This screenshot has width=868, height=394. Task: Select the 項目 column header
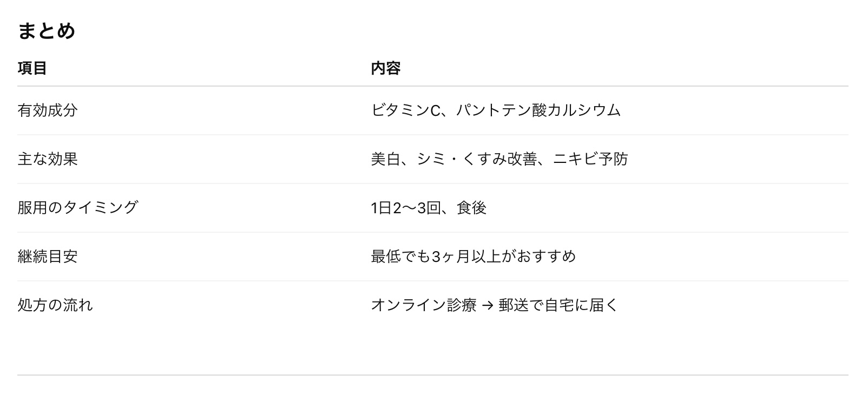[x=32, y=68]
